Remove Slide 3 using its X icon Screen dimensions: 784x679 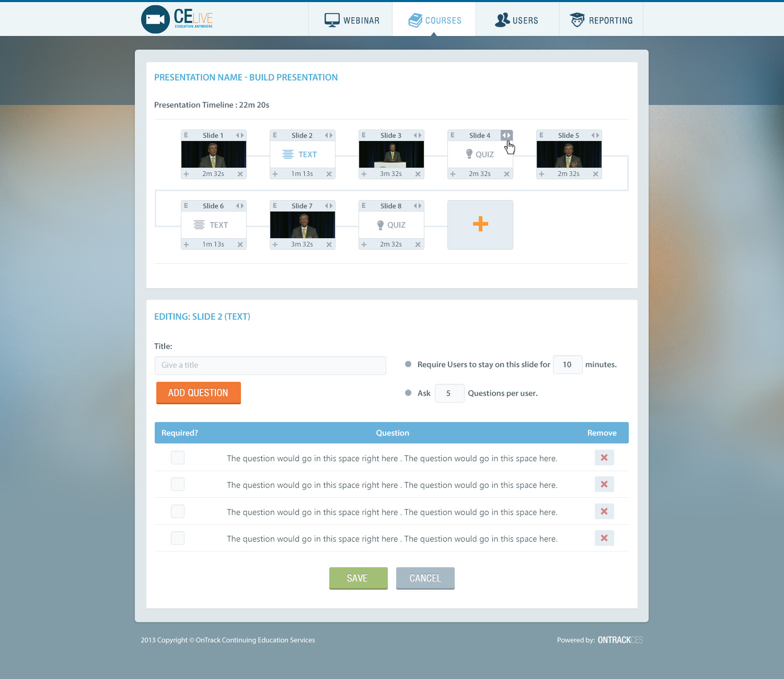point(418,174)
